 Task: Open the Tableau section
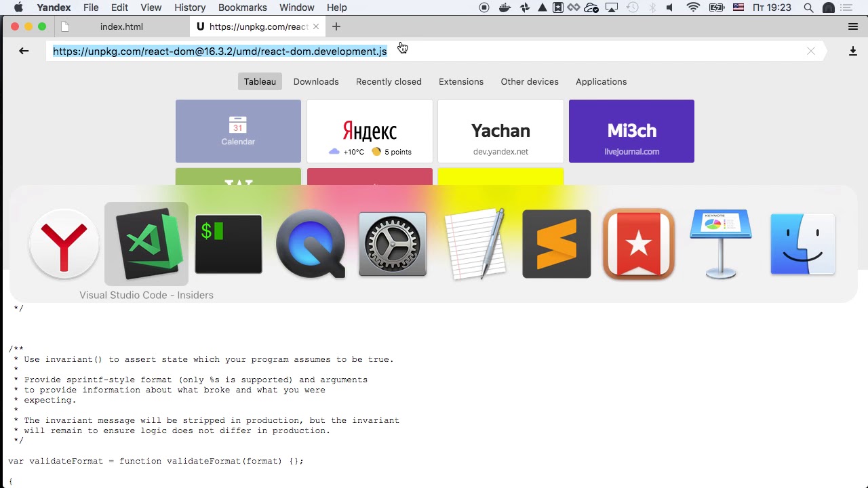(260, 81)
